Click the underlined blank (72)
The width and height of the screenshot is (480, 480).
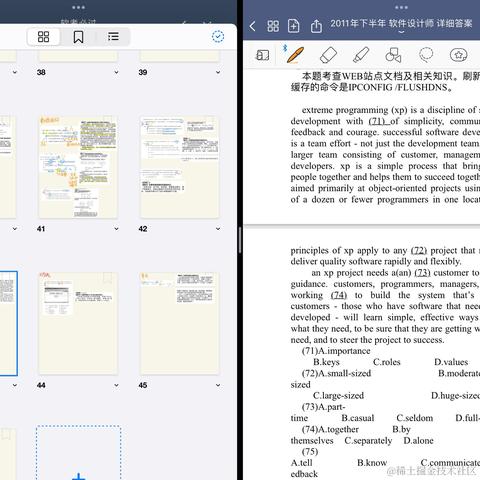click(x=419, y=250)
